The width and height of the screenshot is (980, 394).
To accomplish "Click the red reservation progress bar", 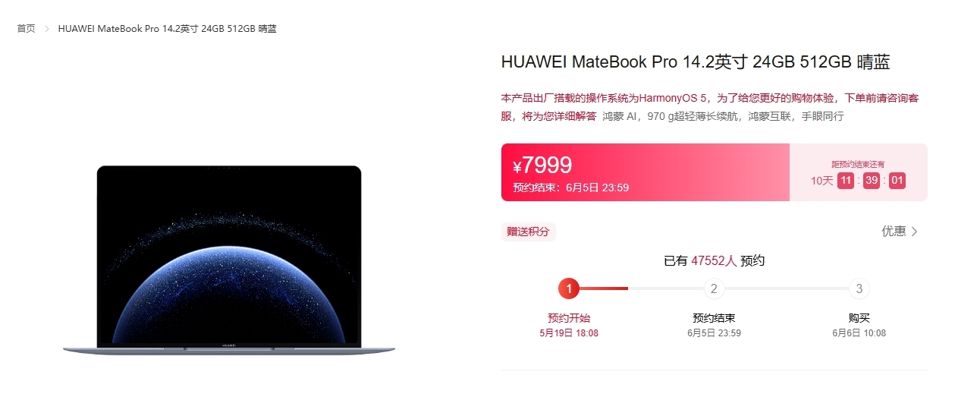I will pos(604,288).
